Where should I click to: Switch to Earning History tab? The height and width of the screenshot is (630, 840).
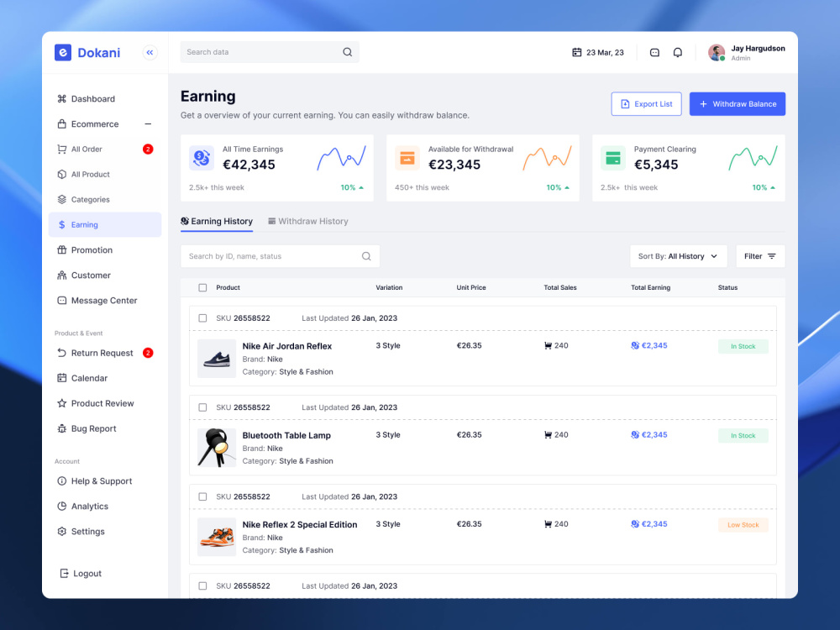217,221
